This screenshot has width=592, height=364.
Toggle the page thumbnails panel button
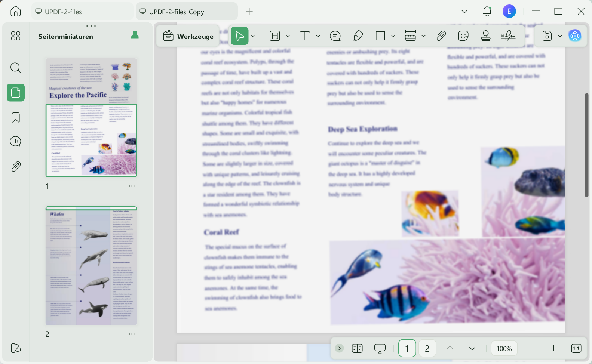click(16, 92)
